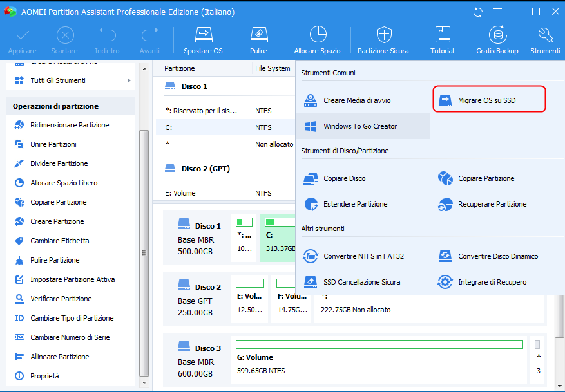Select the E: Vol 12.50 partition block
Screen dimensions: 565x392
click(250, 299)
